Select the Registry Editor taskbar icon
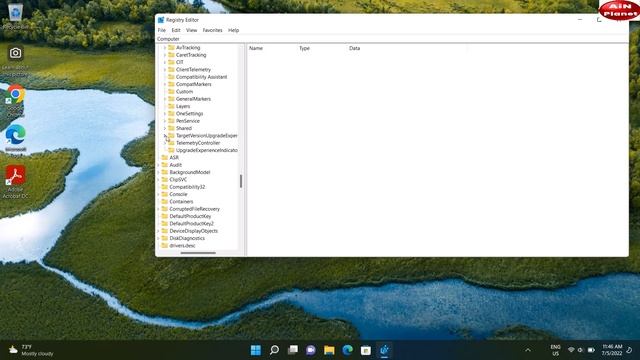This screenshot has height=360, width=640. [384, 350]
